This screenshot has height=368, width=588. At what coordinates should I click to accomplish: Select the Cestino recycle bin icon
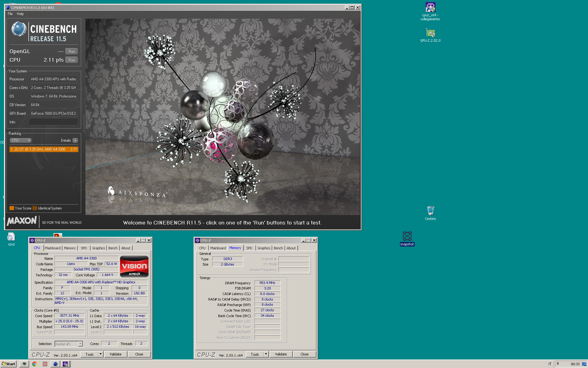(430, 213)
